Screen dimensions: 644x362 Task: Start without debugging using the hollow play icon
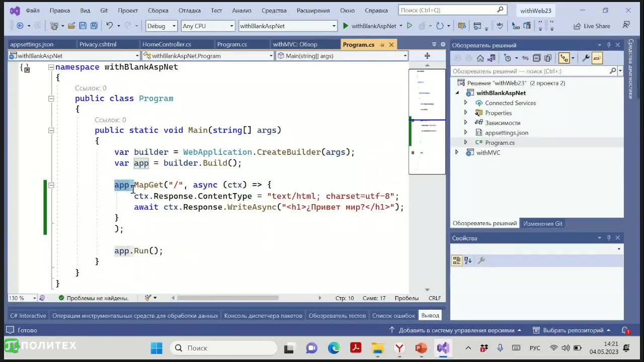coord(409,26)
